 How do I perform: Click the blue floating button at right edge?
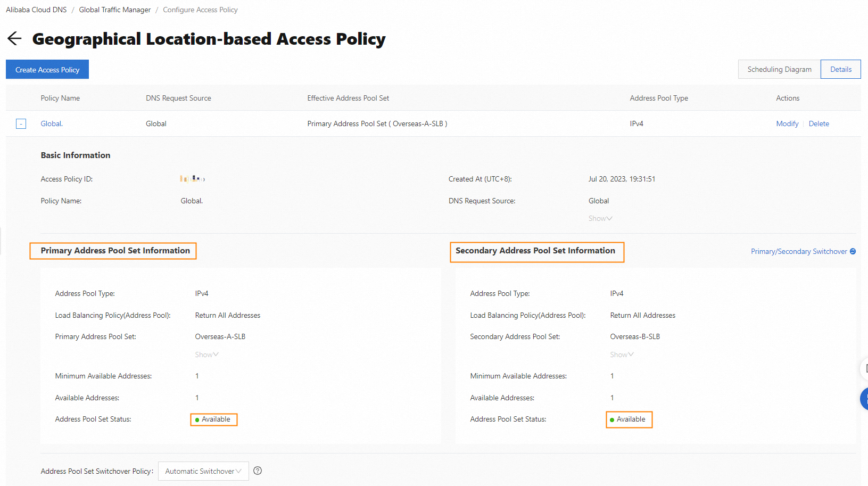pyautogui.click(x=864, y=399)
